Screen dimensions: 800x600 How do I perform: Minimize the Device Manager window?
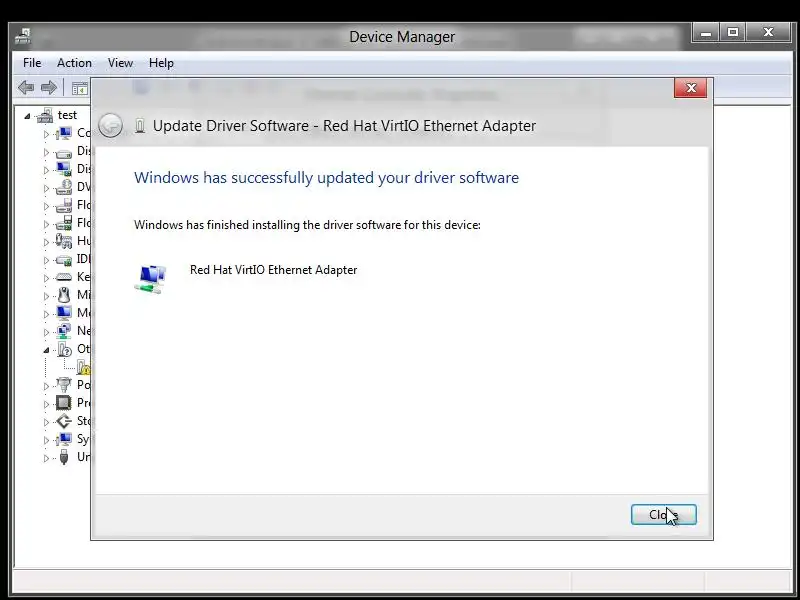[x=706, y=33]
